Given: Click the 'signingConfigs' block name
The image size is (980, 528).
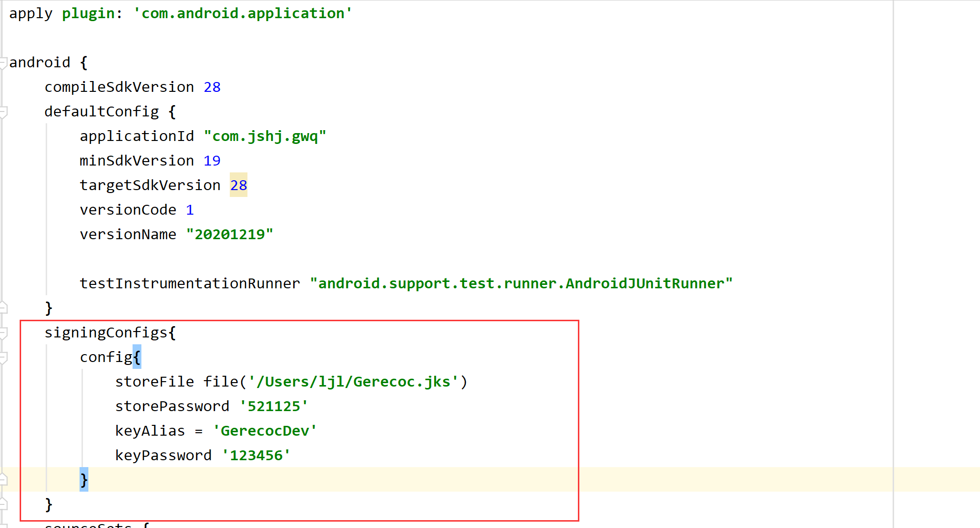Looking at the screenshot, I should [106, 333].
